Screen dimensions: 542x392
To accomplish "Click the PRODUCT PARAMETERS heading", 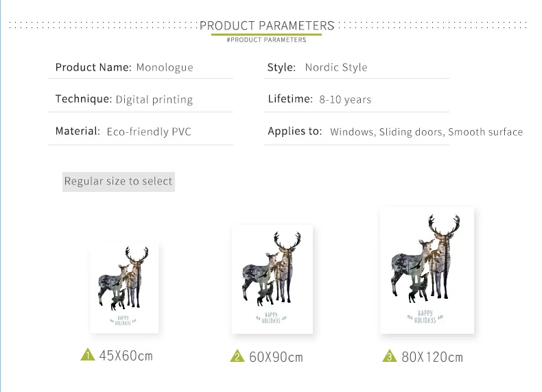I will [267, 25].
